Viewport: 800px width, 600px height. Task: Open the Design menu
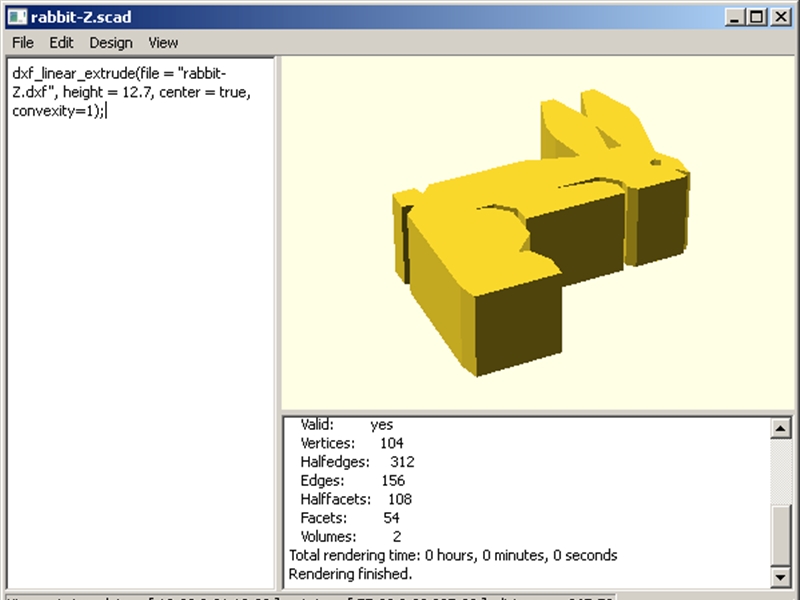(x=111, y=43)
